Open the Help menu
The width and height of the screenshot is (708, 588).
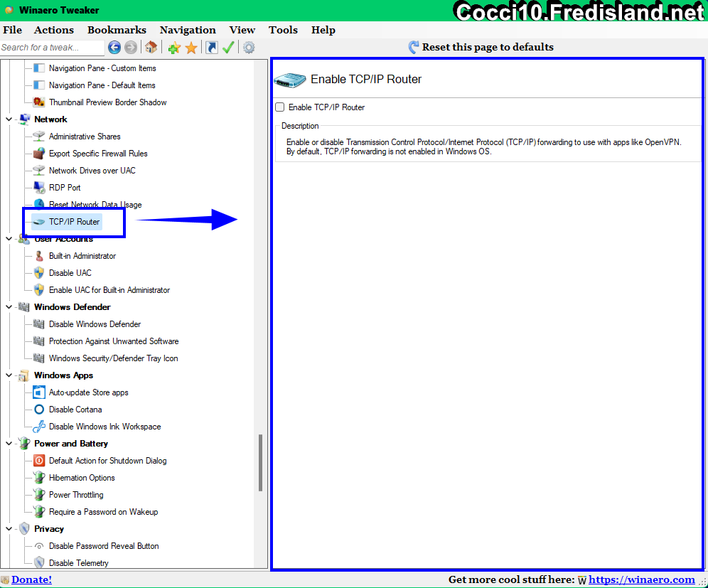323,30
